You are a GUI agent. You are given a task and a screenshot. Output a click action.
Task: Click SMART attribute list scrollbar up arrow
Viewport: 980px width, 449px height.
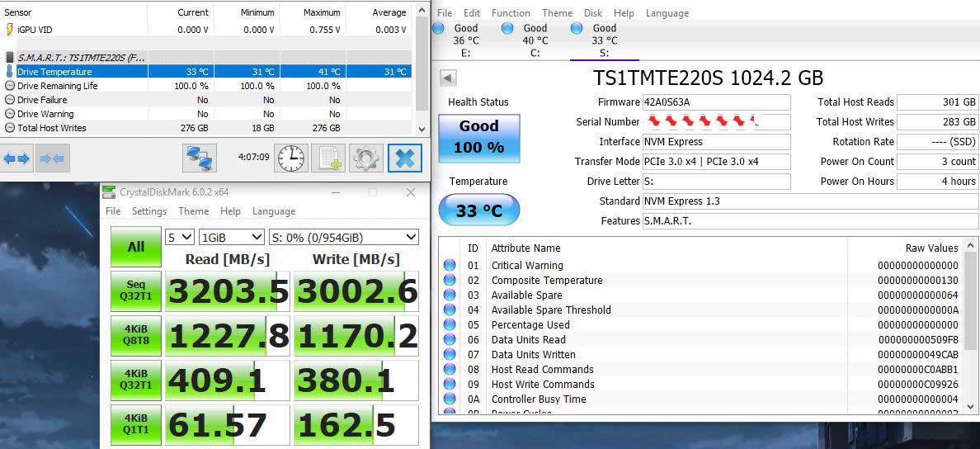971,247
